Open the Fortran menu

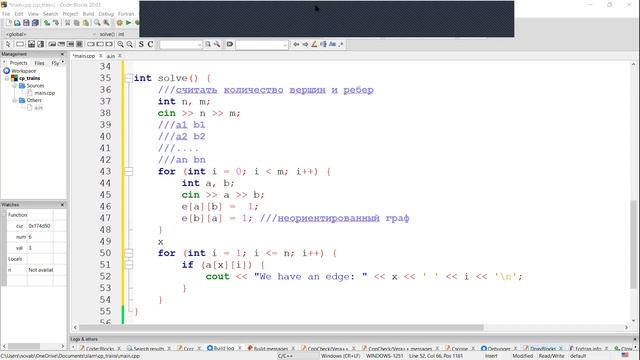pos(126,14)
